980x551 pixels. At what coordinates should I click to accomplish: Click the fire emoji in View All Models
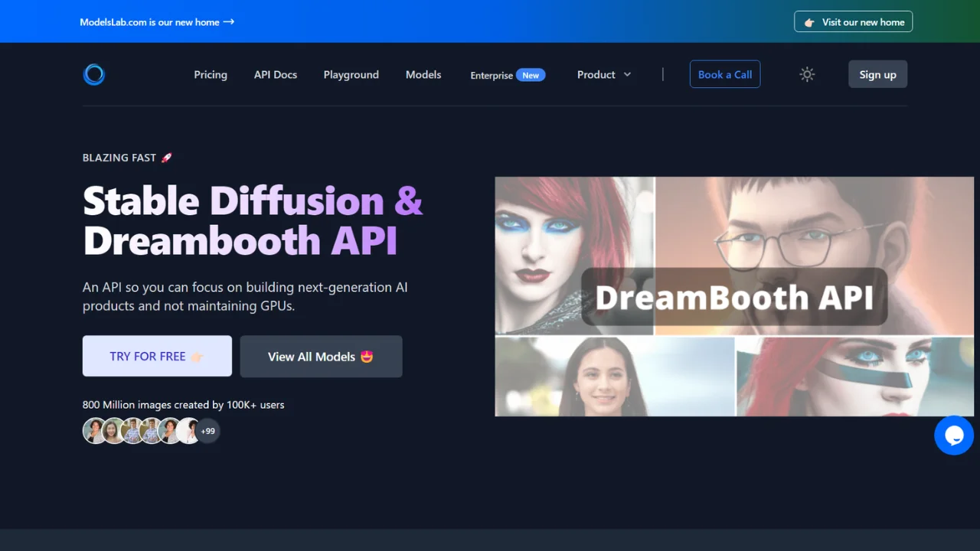(367, 356)
